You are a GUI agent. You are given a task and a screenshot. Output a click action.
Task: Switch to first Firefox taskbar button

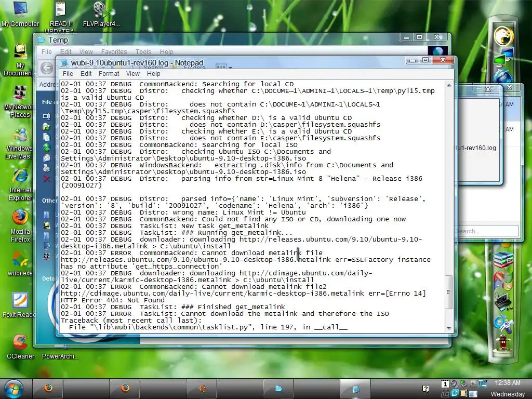[x=48, y=388]
